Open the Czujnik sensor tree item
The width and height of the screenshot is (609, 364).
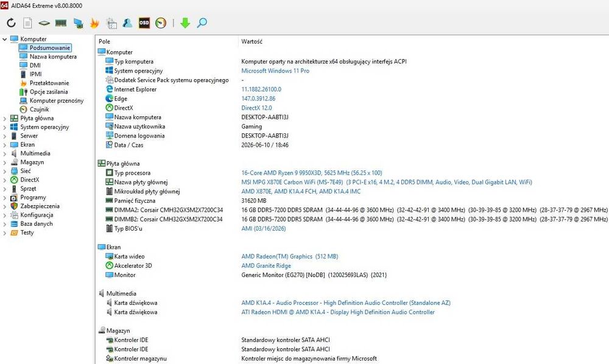39,110
